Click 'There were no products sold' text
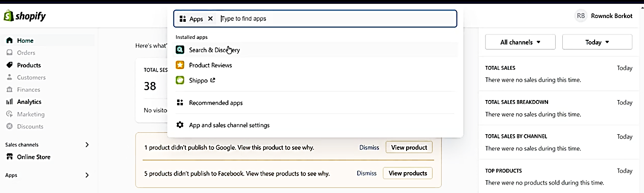The width and height of the screenshot is (644, 193). coord(545,183)
